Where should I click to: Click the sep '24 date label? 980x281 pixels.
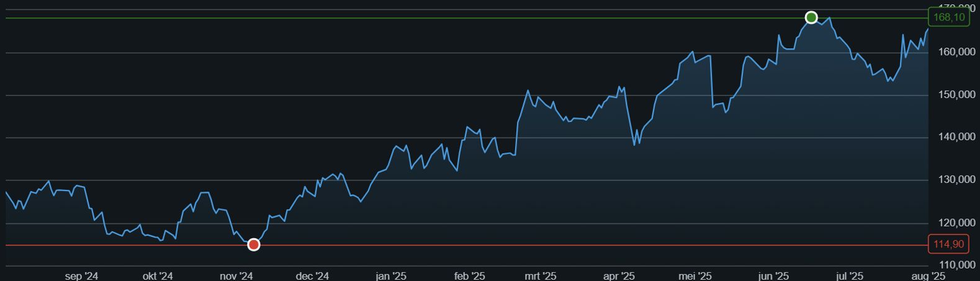click(x=81, y=276)
